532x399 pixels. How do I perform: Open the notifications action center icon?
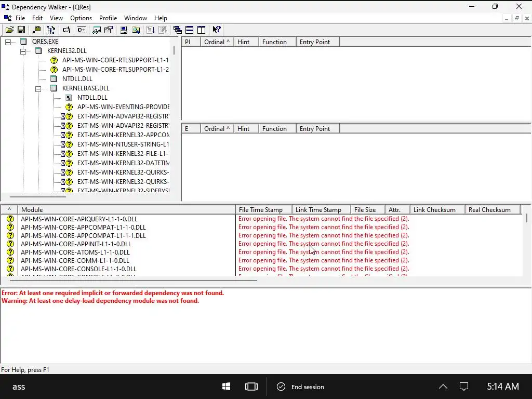pyautogui.click(x=464, y=387)
